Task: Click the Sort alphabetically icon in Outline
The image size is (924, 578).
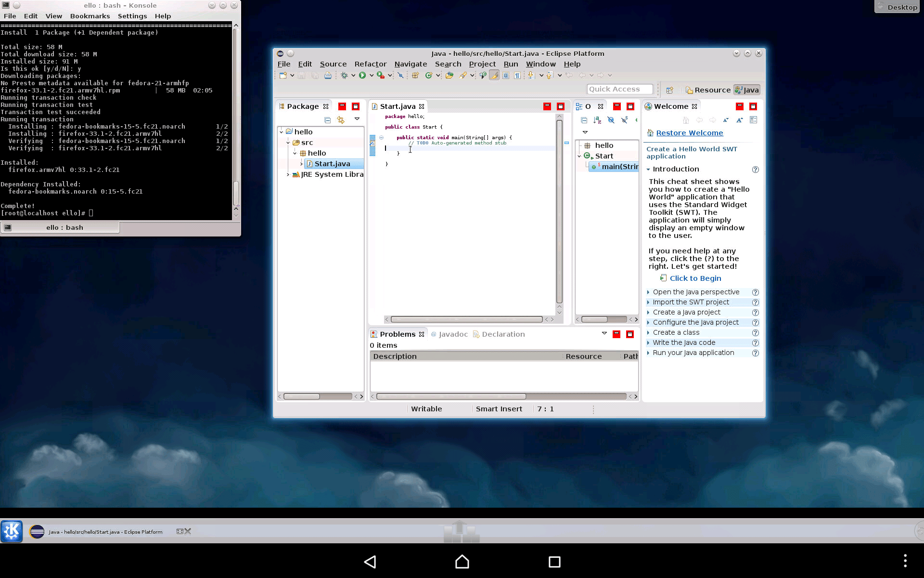Action: (x=597, y=120)
